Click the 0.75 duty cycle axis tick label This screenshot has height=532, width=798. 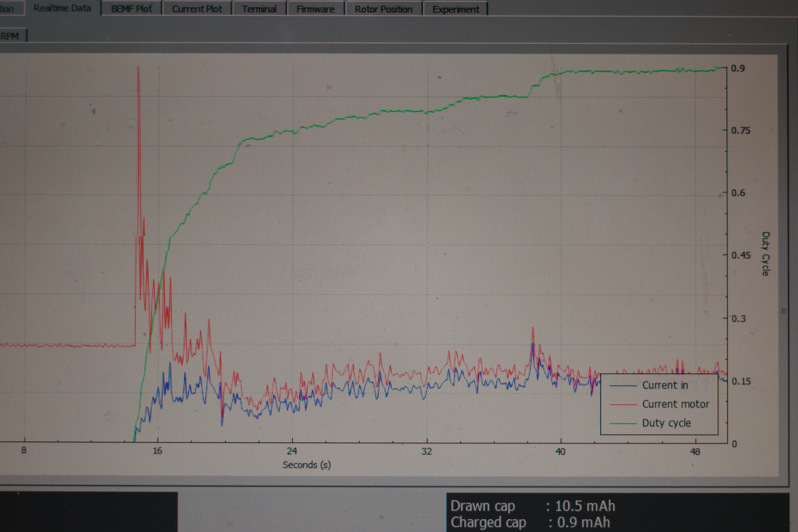[x=740, y=131]
